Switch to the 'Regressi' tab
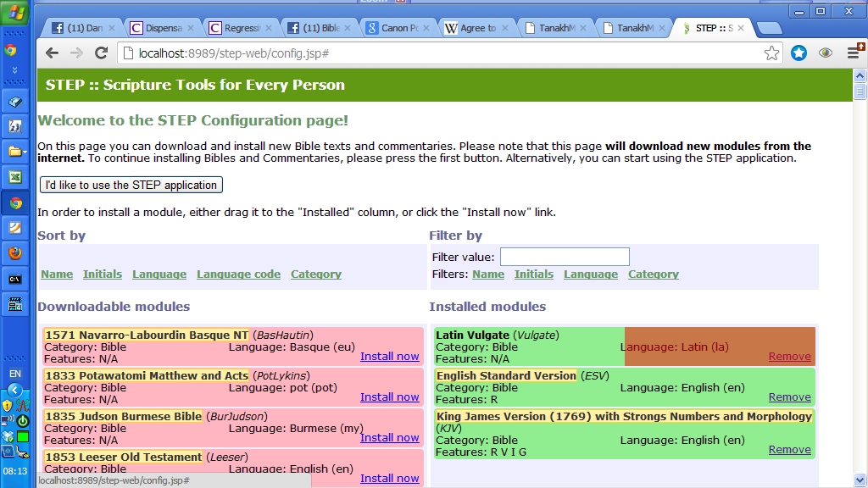 click(240, 28)
